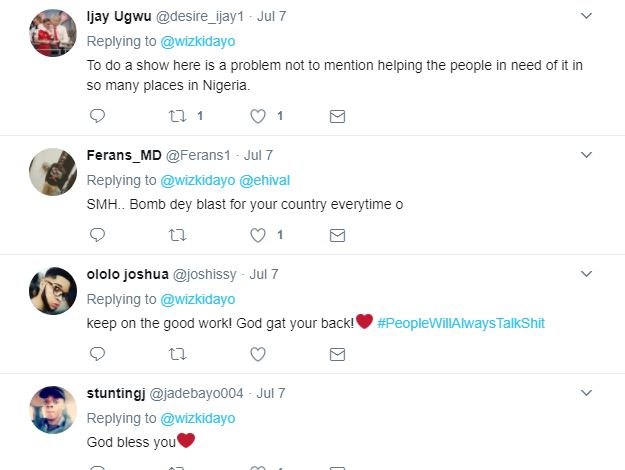Send Ijay Ugwu's tweet via direct message
This screenshot has width=625, height=470.
338,116
